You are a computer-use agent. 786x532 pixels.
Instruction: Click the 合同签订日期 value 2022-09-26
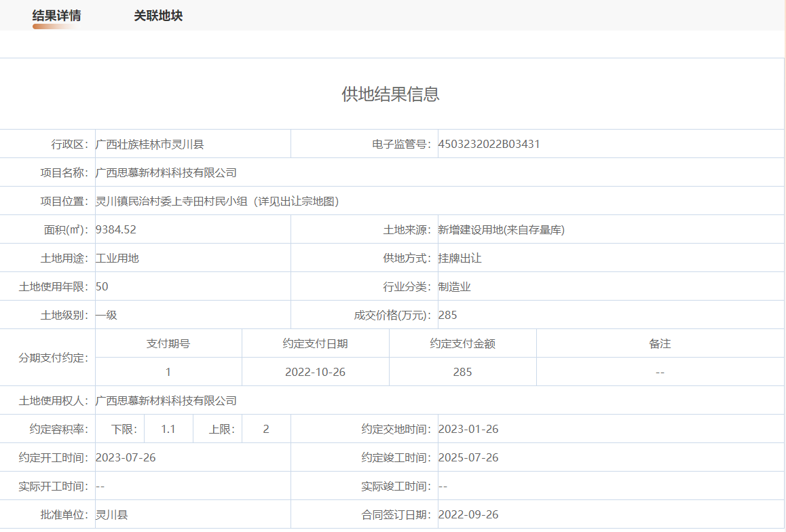(x=468, y=514)
